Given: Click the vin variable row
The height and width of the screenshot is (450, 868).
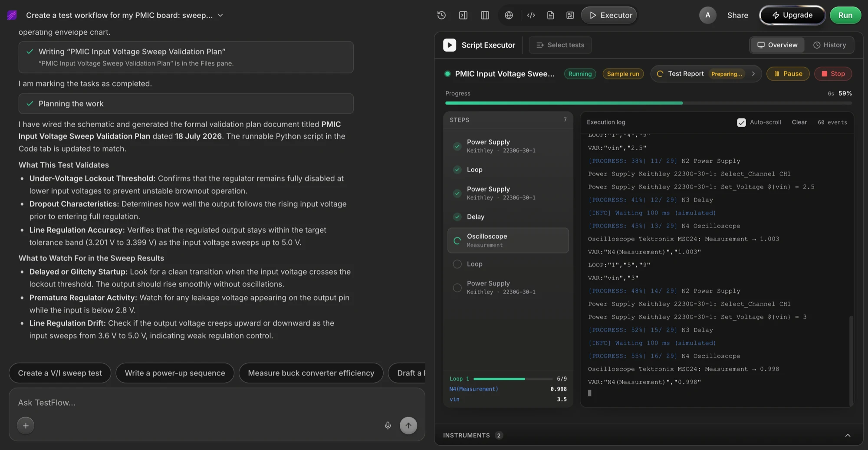Looking at the screenshot, I should tap(508, 399).
